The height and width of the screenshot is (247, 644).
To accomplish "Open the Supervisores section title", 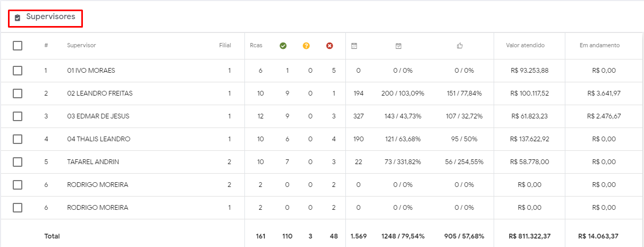I will 50,17.
